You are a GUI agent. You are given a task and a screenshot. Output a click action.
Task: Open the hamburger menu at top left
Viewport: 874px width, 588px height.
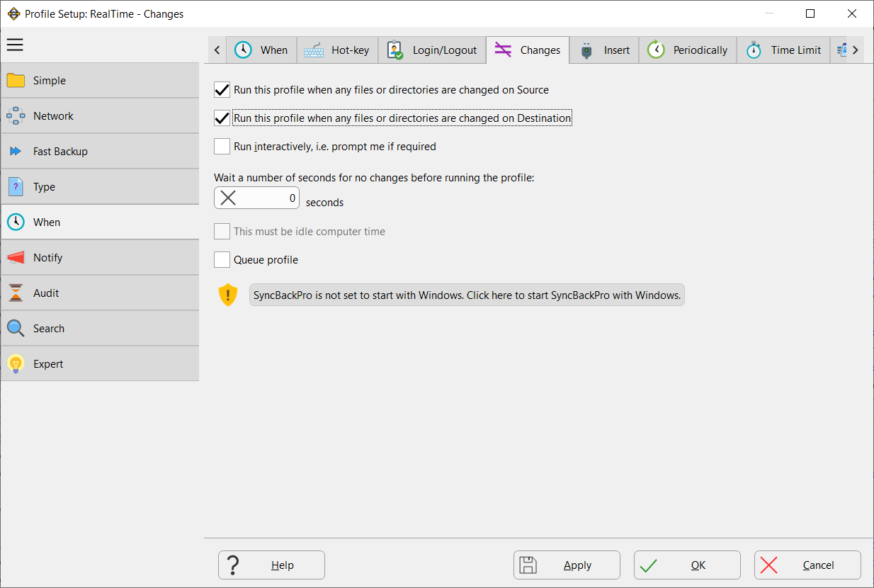pos(15,45)
